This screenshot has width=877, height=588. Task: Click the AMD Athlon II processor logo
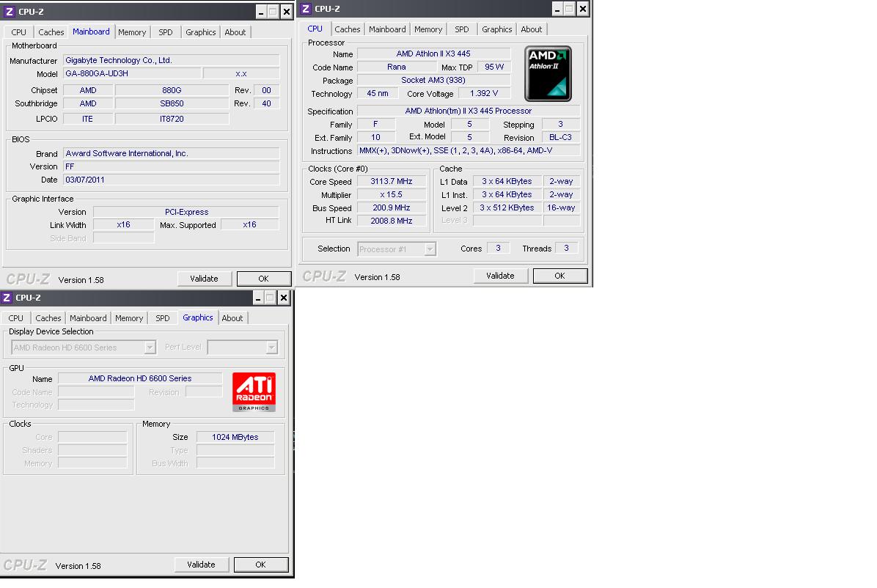[x=548, y=74]
